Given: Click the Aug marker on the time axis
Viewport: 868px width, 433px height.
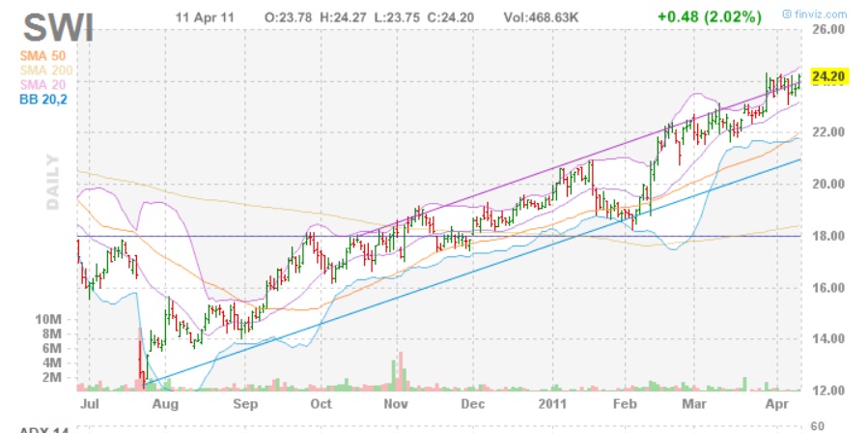Looking at the screenshot, I should (167, 403).
